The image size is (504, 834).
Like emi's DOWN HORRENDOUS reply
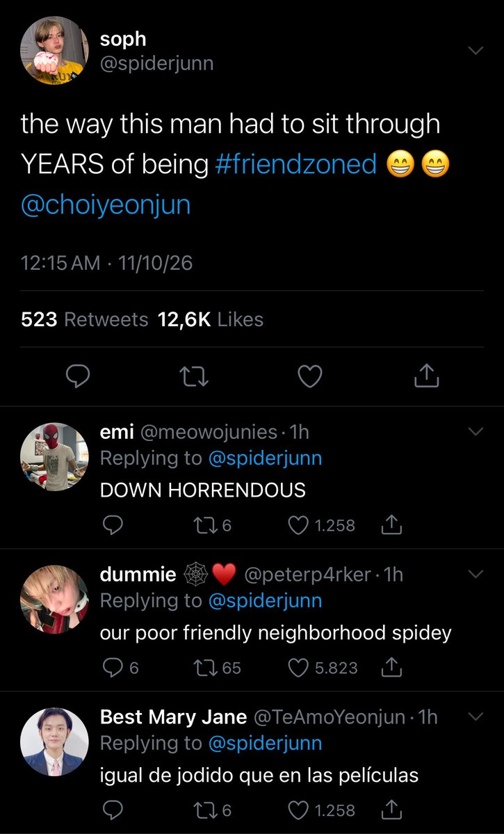pos(298,525)
